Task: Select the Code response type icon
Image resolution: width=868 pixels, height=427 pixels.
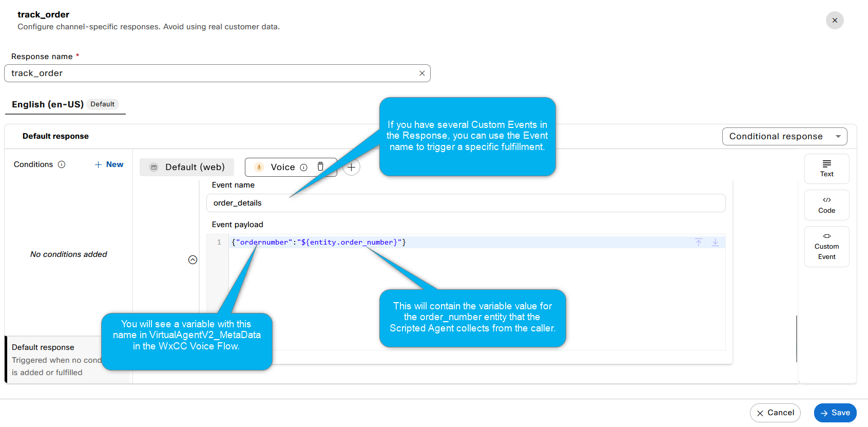Action: 826,205
